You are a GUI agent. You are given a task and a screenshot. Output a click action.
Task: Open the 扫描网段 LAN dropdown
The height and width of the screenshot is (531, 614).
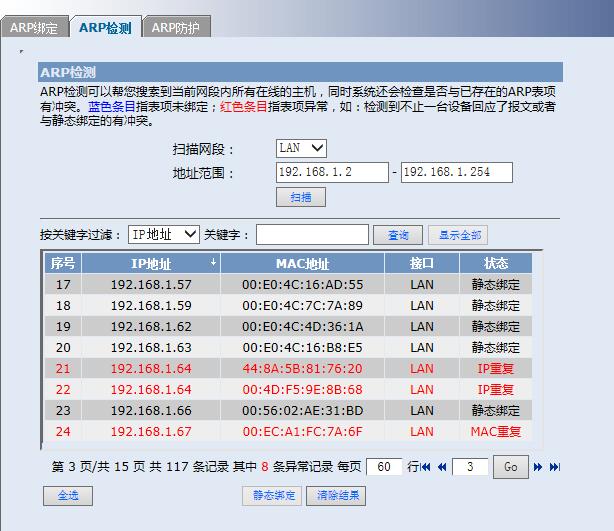click(301, 148)
